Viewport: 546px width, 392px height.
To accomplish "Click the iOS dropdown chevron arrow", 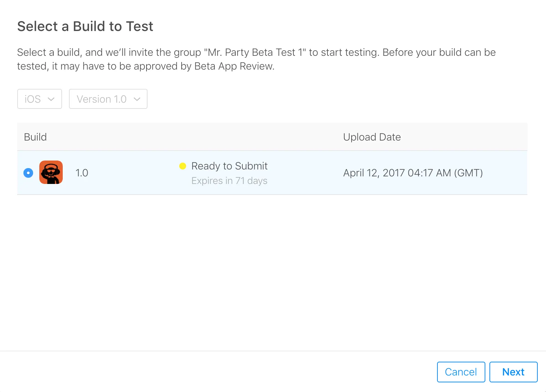I will coord(51,99).
